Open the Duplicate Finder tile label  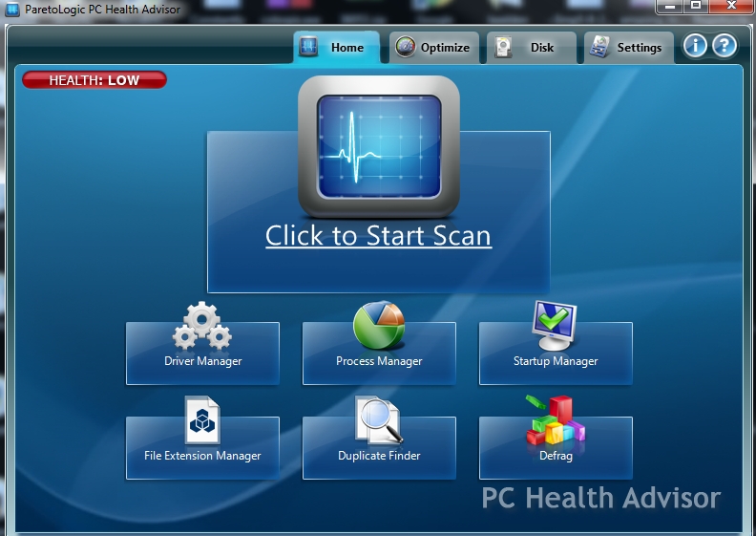coord(379,456)
